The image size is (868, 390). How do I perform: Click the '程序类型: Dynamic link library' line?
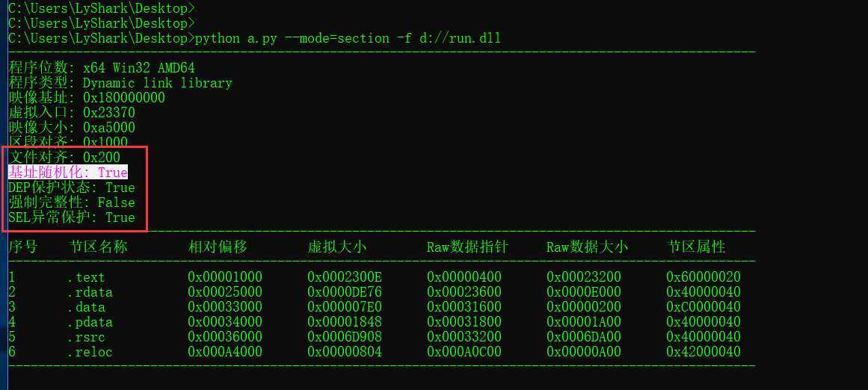pyautogui.click(x=120, y=83)
